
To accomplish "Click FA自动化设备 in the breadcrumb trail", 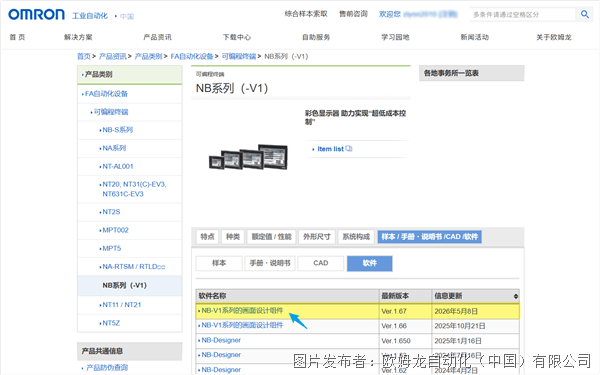I will pos(192,56).
